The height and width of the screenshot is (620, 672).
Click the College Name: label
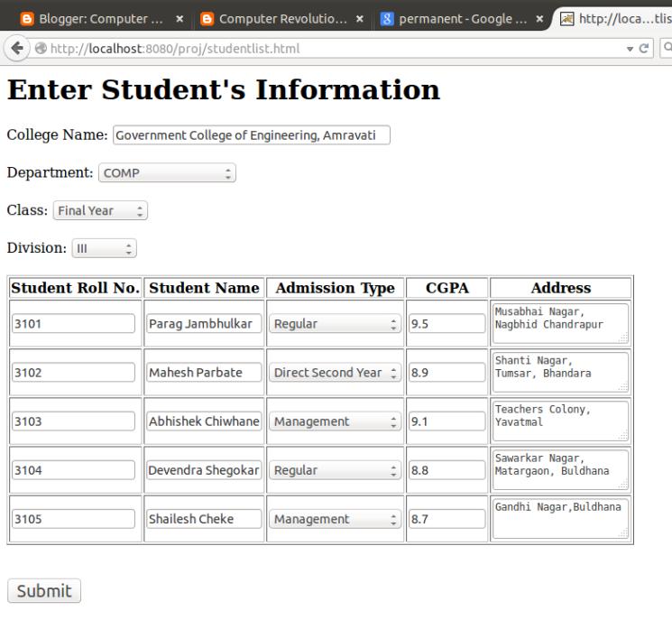(x=57, y=134)
